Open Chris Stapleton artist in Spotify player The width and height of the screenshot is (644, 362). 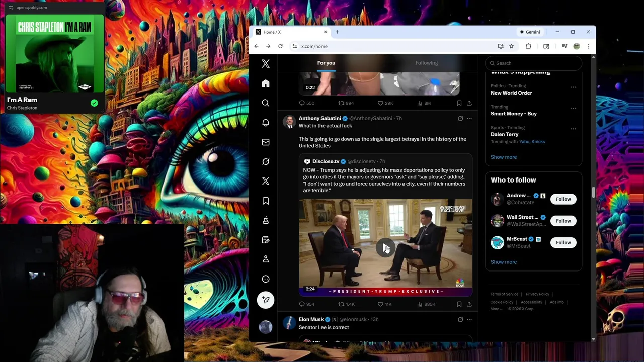coord(22,108)
